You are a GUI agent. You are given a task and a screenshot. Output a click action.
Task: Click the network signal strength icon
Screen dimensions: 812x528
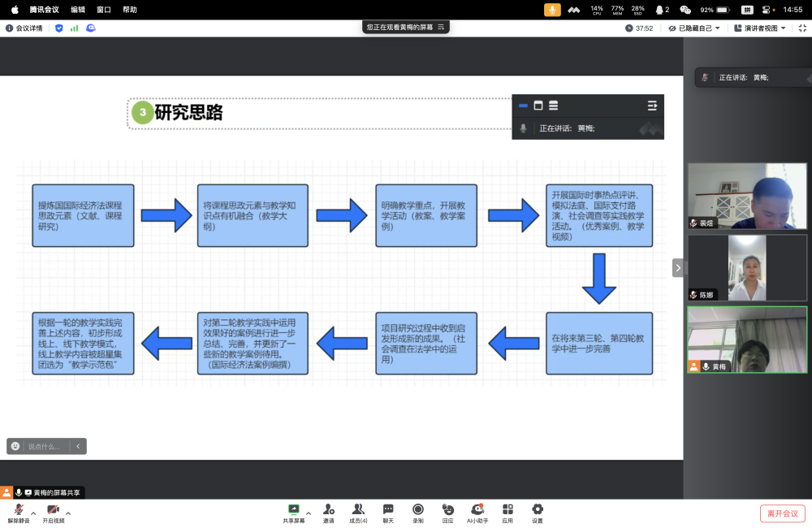click(74, 28)
